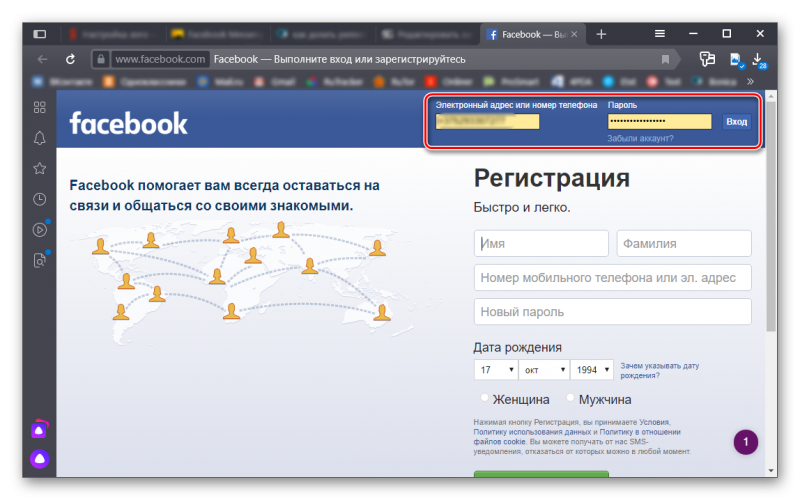Open the Забыли аккаунт? link
The width and height of the screenshot is (800, 500).
coord(640,138)
